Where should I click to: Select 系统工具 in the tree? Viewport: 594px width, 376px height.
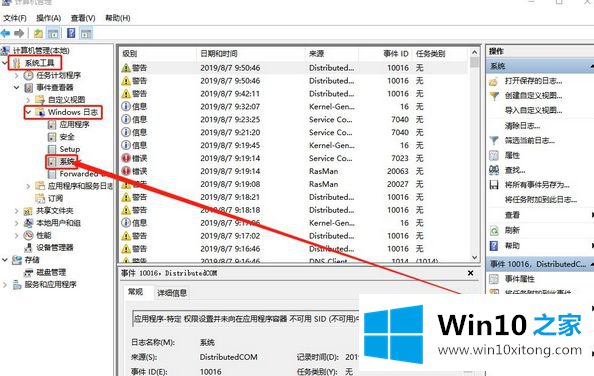[x=39, y=62]
